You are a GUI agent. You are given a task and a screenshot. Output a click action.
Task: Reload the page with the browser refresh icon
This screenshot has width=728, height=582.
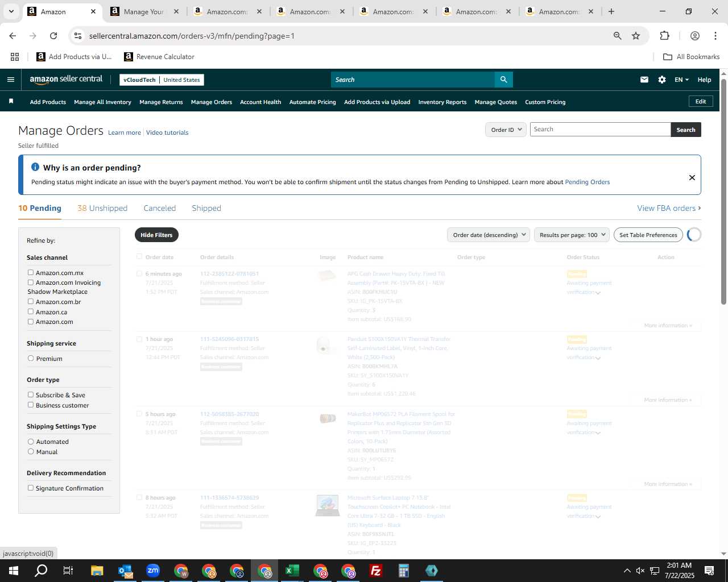(53, 36)
